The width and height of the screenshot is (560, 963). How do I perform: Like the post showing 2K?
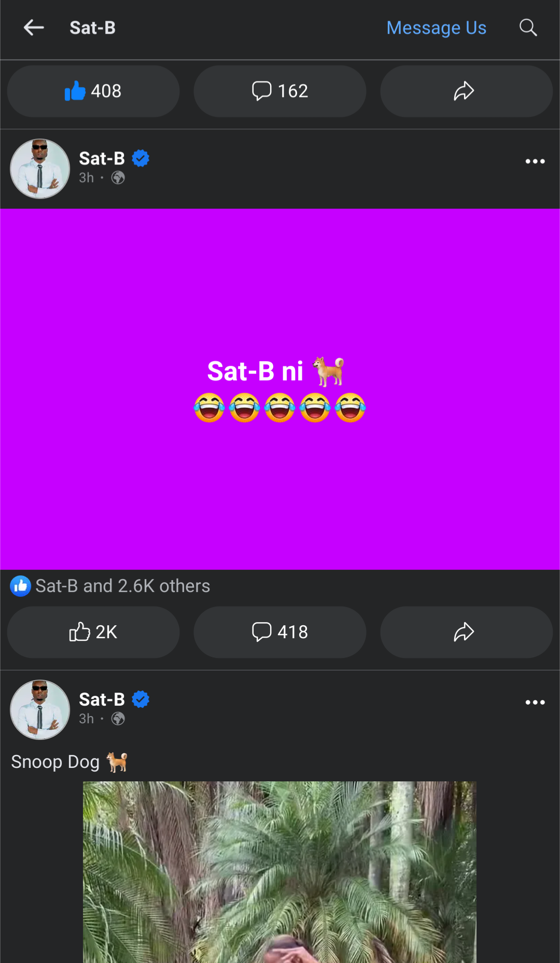[x=93, y=632]
